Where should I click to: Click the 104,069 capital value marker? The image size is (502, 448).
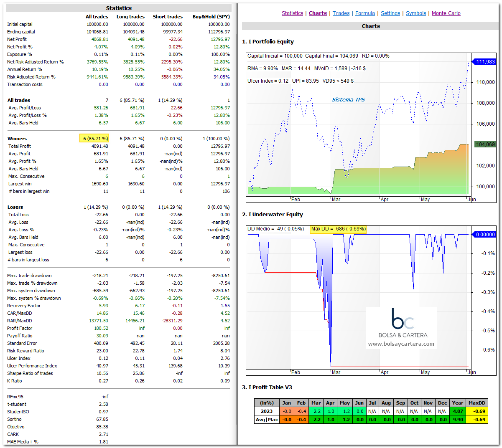[x=485, y=144]
